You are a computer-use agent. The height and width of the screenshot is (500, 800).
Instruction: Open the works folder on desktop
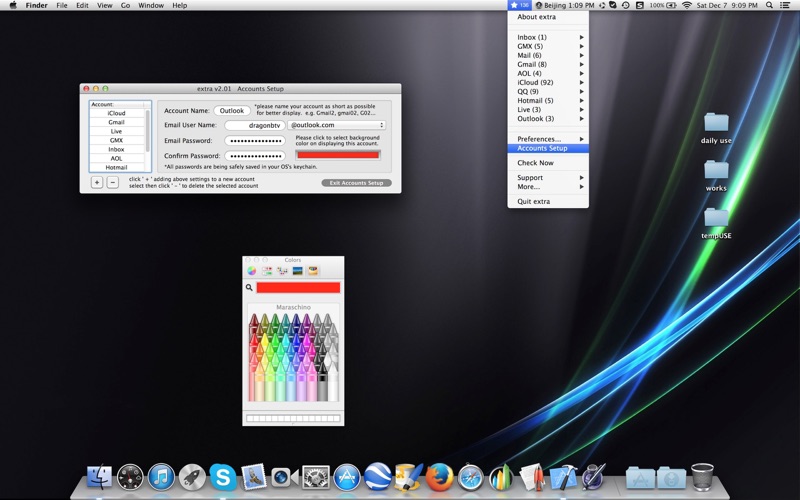click(716, 176)
